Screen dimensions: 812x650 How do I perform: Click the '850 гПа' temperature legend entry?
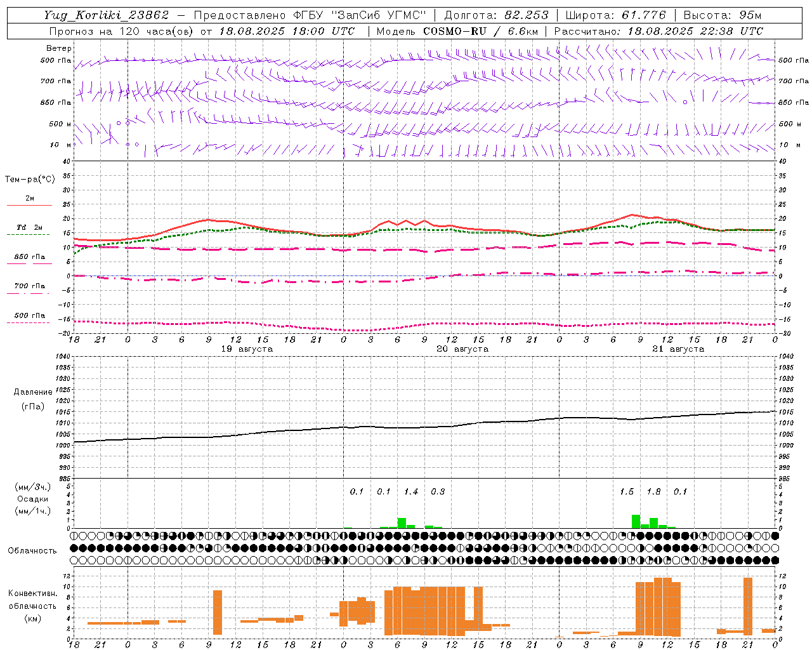tap(30, 257)
